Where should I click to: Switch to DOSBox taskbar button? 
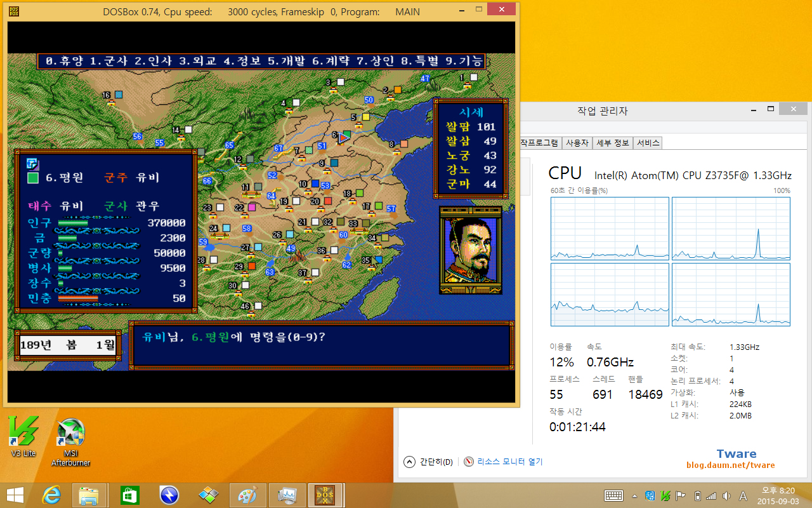point(326,495)
